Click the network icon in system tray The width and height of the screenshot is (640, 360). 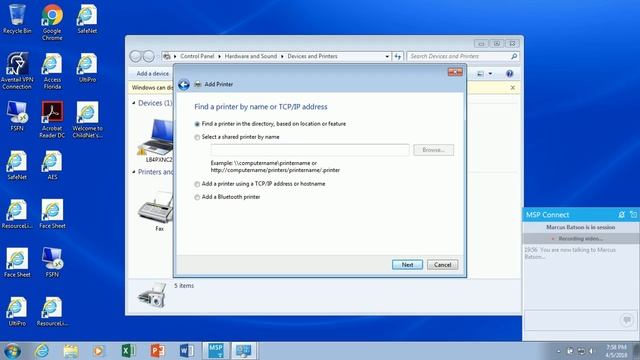coord(581,351)
